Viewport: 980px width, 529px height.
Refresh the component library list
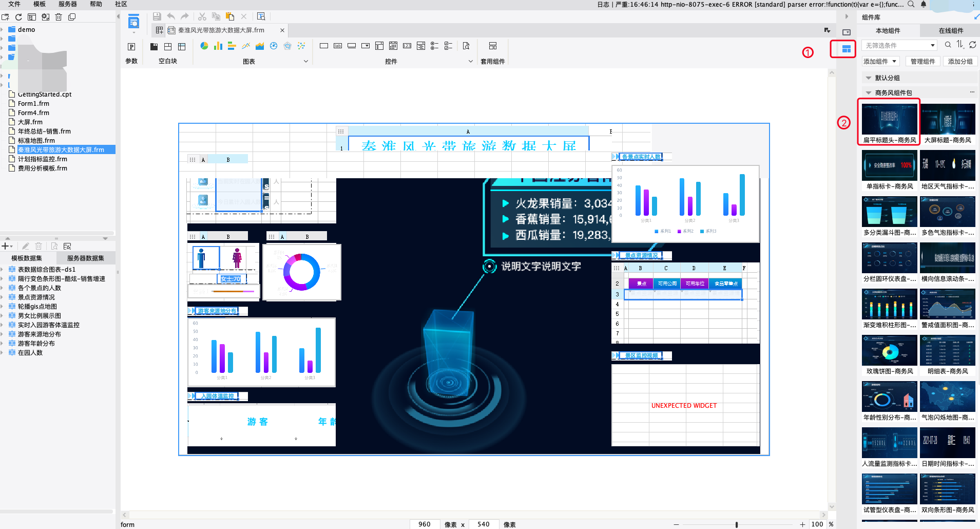(973, 45)
